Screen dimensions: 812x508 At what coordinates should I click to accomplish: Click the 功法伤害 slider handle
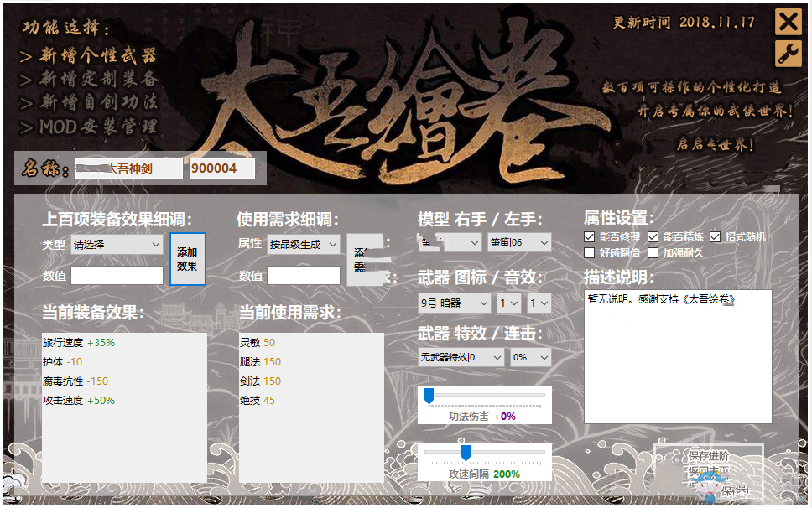[429, 396]
